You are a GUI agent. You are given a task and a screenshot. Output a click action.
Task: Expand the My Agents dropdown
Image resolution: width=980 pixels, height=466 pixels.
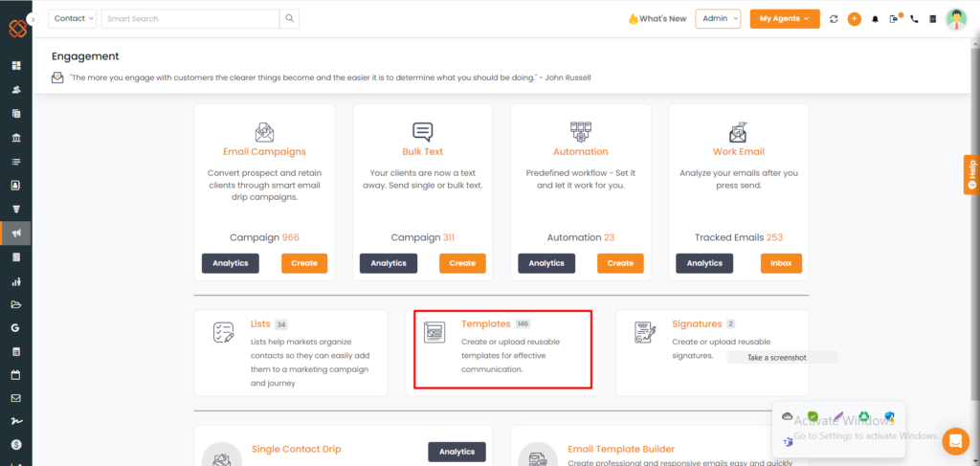[785, 19]
